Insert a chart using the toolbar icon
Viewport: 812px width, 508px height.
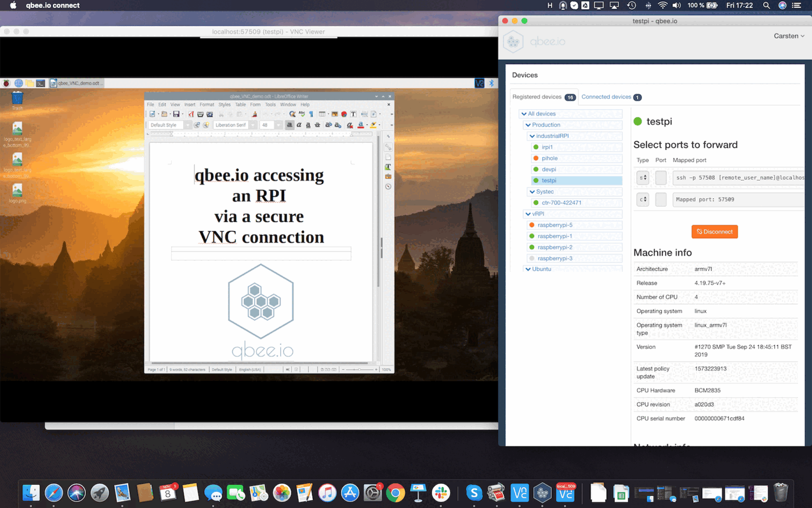click(x=343, y=115)
